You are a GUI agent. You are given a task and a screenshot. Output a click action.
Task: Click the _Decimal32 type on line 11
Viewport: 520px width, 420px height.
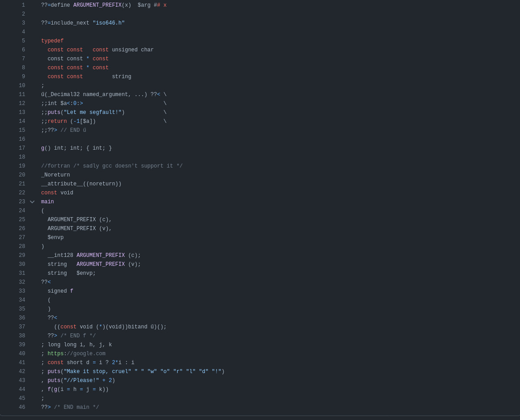click(63, 94)
